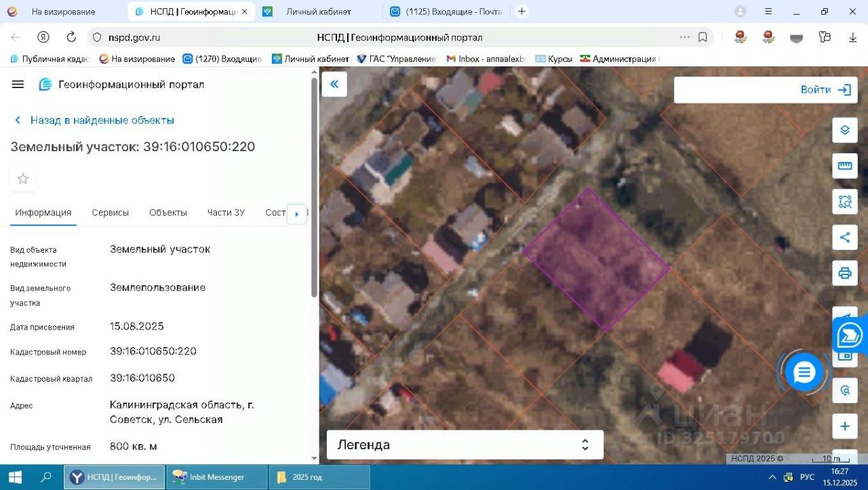Open the 2025 год folder in taskbar
The image size is (868, 490).
319,477
